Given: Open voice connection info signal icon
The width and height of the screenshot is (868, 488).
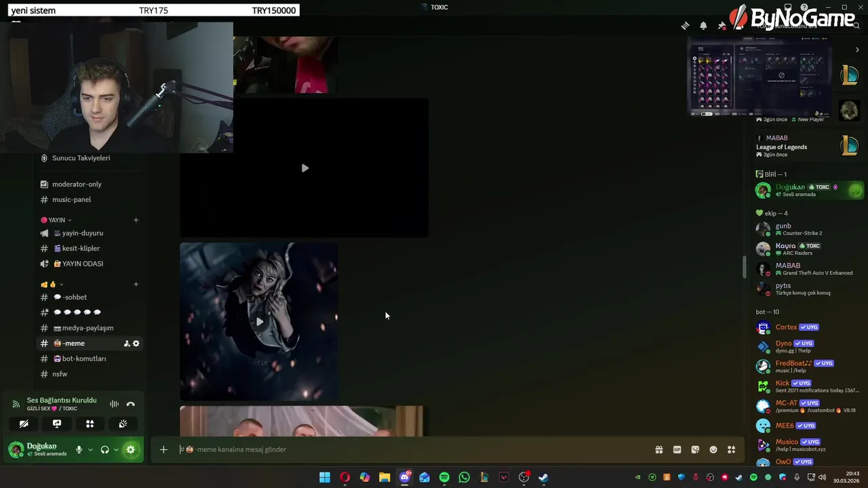Looking at the screenshot, I should pyautogui.click(x=16, y=404).
